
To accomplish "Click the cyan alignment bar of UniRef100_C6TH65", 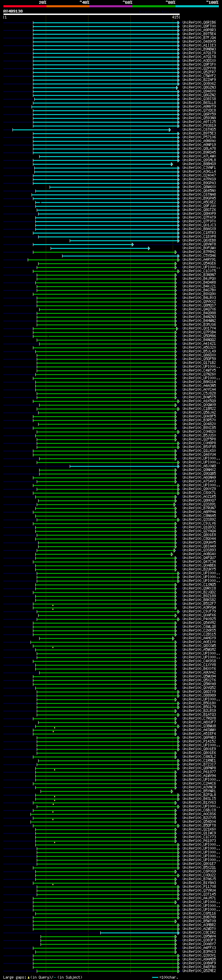I will pos(92,130).
